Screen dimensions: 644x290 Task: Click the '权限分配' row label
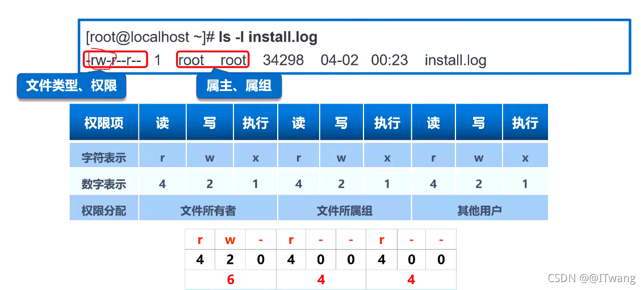click(104, 211)
